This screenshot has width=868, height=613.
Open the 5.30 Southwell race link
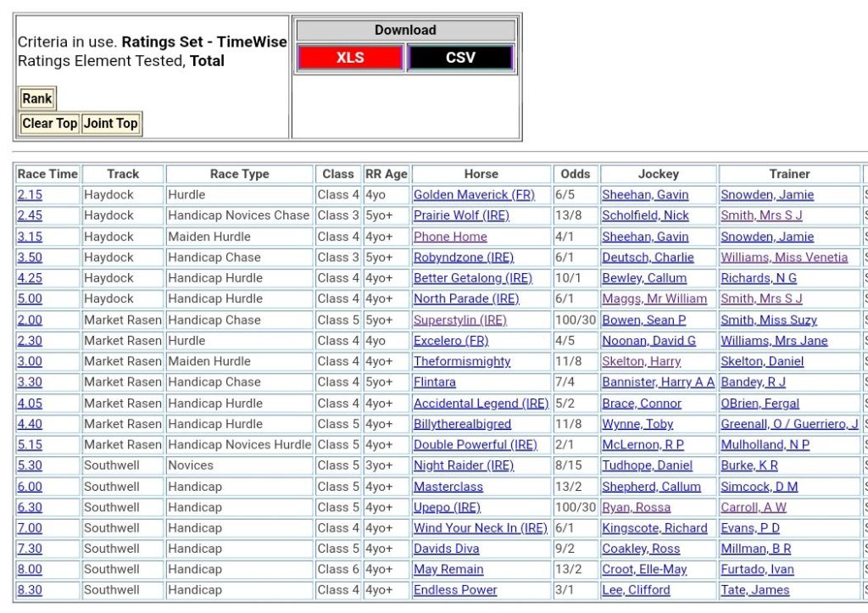tap(30, 465)
